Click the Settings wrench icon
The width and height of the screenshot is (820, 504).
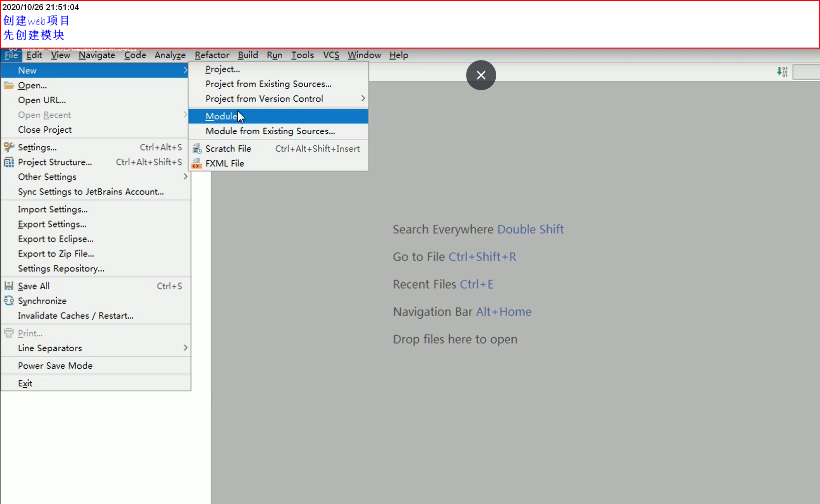coord(9,147)
